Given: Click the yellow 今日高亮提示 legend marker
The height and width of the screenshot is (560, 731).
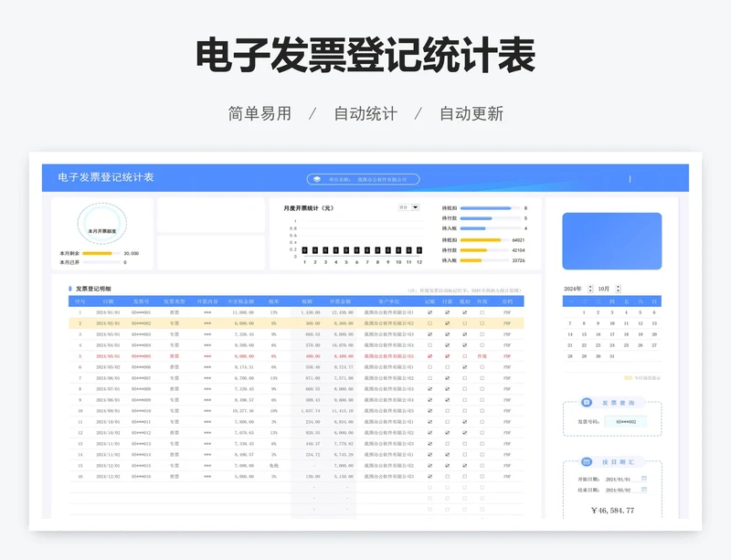Looking at the screenshot, I should (628, 377).
